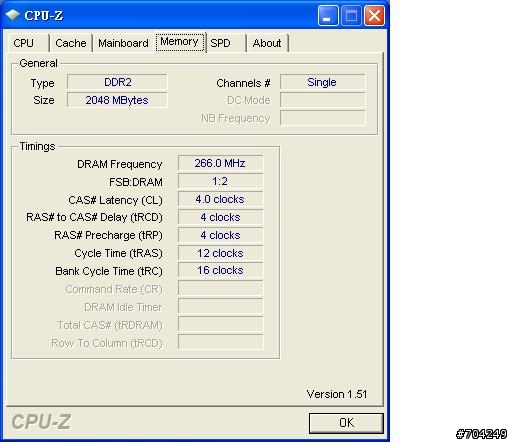Click the empty DC Mode field

tap(322, 100)
